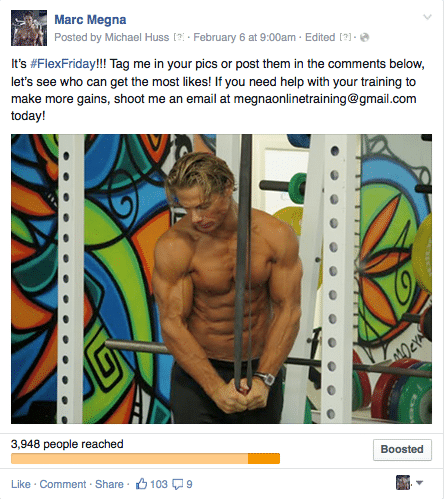This screenshot has height=499, width=444.
Task: Click the 3,948 people reached text
Action: pyautogui.click(x=67, y=444)
